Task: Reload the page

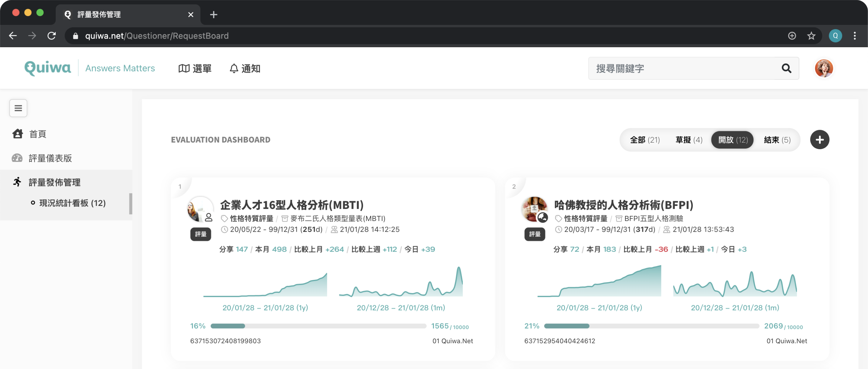Action: (x=52, y=36)
